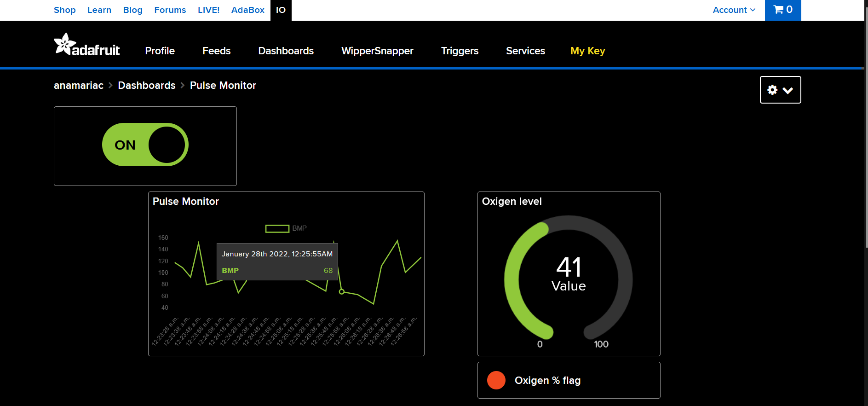Click the Oxigen level block title
868x406 pixels.
click(512, 201)
